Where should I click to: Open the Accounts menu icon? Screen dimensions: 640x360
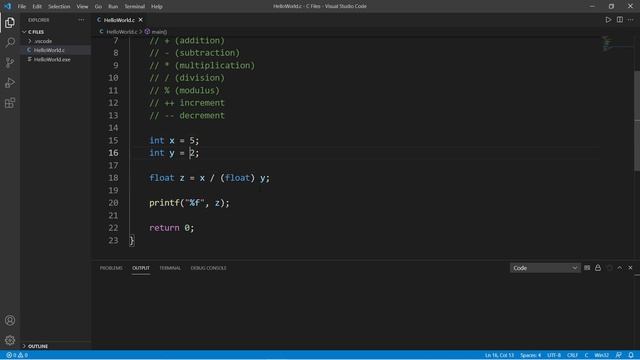click(x=10, y=320)
